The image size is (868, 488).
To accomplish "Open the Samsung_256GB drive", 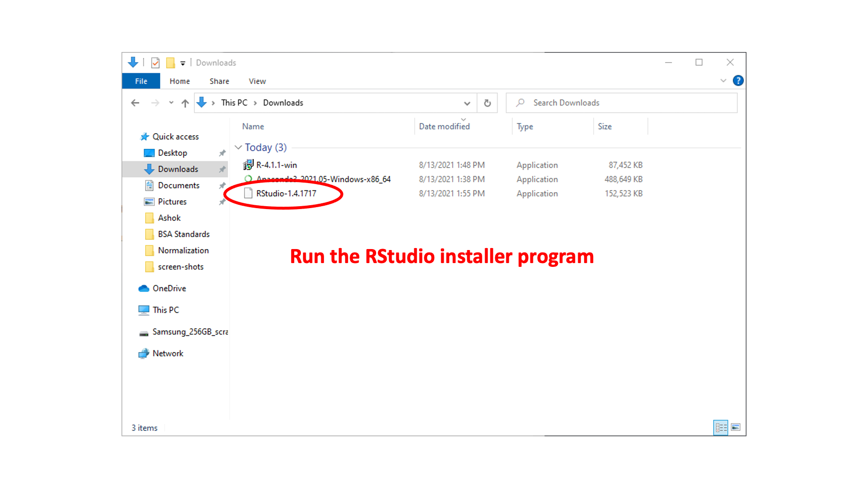I will tap(190, 332).
